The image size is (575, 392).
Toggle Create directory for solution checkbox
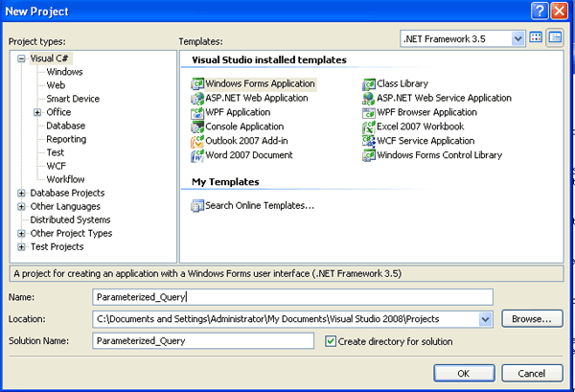331,341
